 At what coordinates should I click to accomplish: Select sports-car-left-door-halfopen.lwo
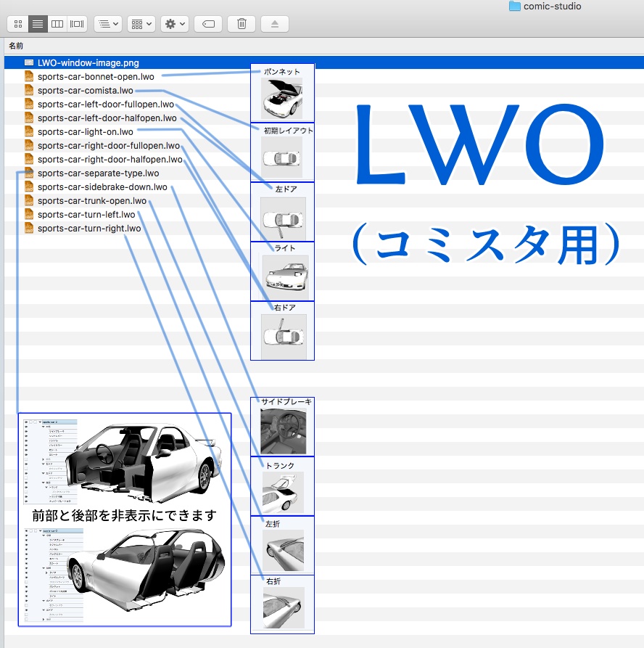click(107, 118)
